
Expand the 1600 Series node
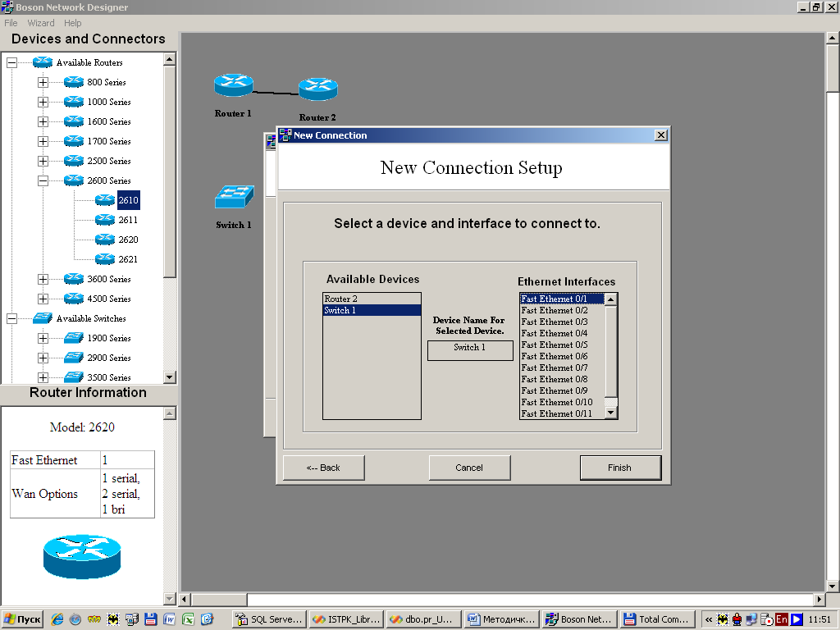tap(43, 121)
